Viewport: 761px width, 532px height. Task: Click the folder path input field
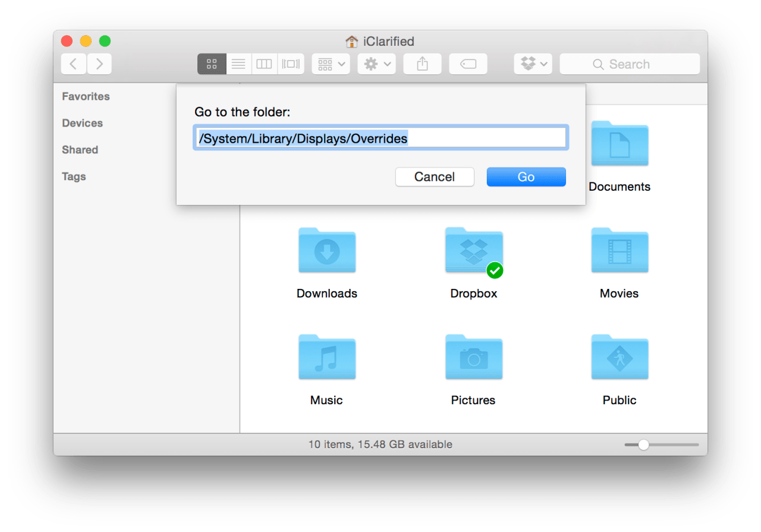380,137
